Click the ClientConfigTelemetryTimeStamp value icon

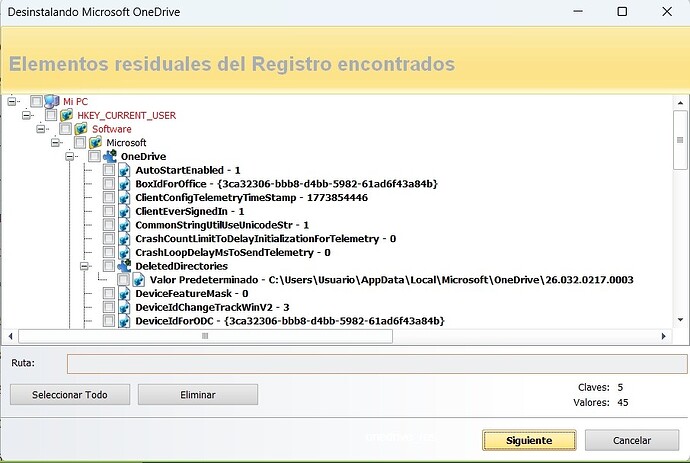(x=124, y=198)
